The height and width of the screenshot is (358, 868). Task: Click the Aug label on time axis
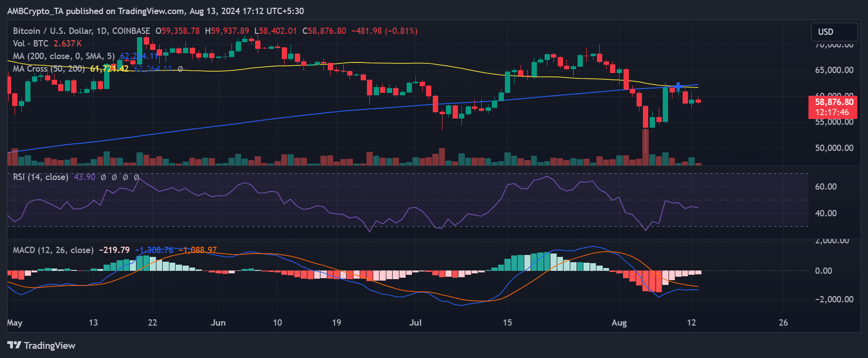coord(619,323)
